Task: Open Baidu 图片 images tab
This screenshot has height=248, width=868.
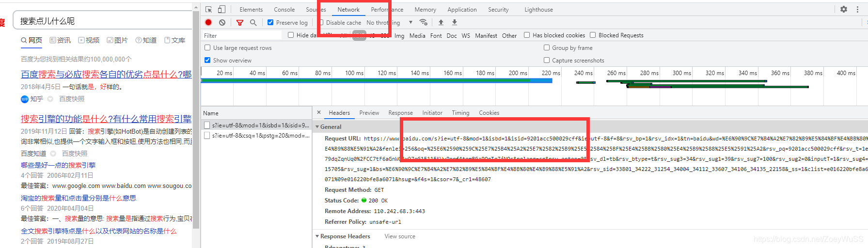Action: coord(117,40)
